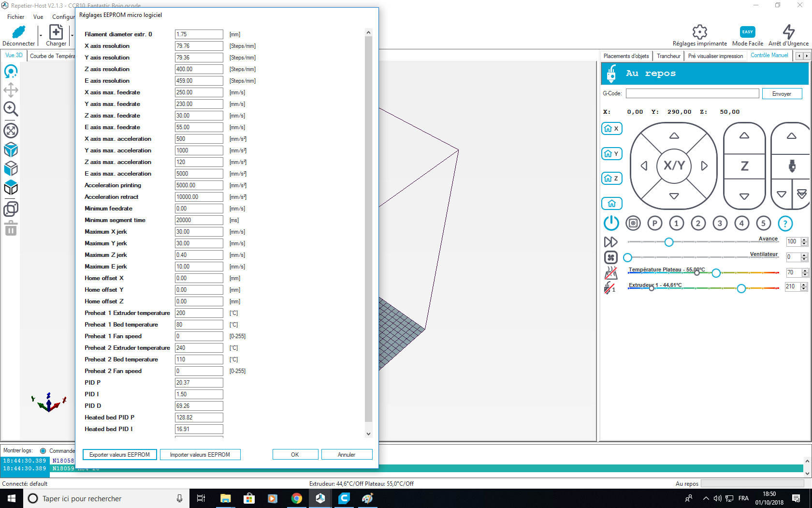Open Réglages imprimante gear icon
812x508 pixels.
tap(699, 32)
